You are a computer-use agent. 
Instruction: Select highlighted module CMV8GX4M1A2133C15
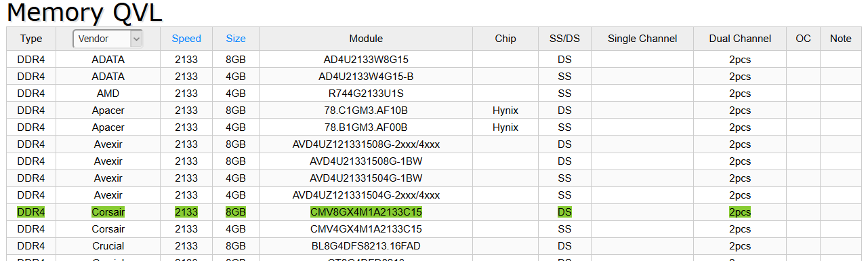pos(366,212)
